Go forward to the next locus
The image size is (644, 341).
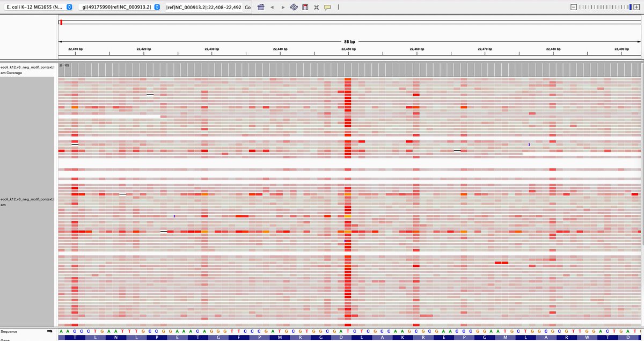click(x=283, y=8)
